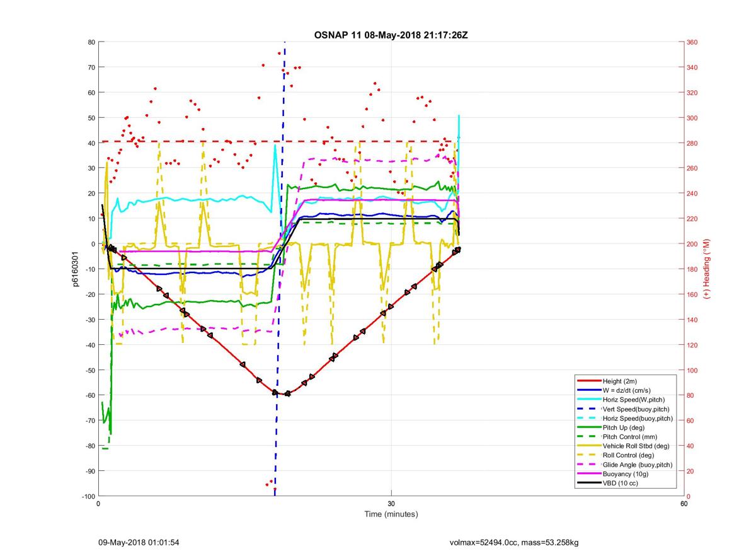Click the right heading axis tick "240"
The width and height of the screenshot is (756, 558).
point(692,194)
